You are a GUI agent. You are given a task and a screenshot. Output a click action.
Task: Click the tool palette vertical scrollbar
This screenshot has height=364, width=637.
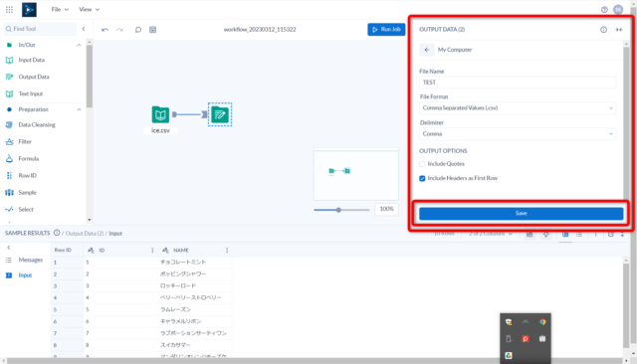coord(90,77)
